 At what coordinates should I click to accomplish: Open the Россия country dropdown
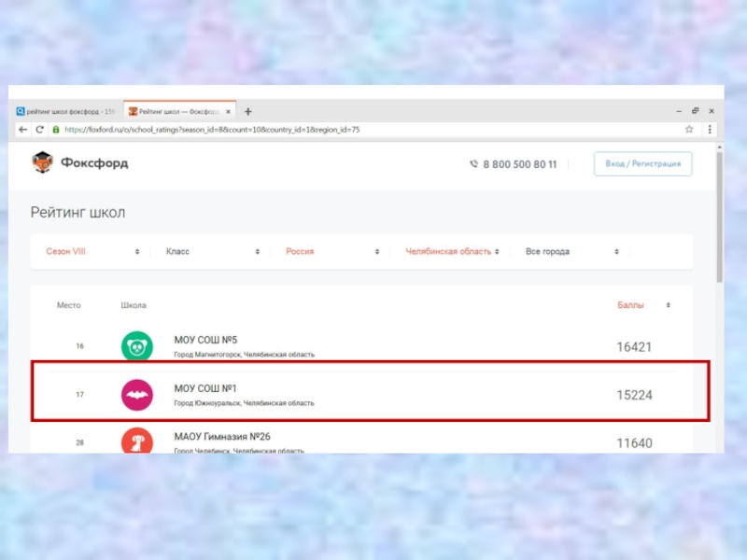pos(331,252)
